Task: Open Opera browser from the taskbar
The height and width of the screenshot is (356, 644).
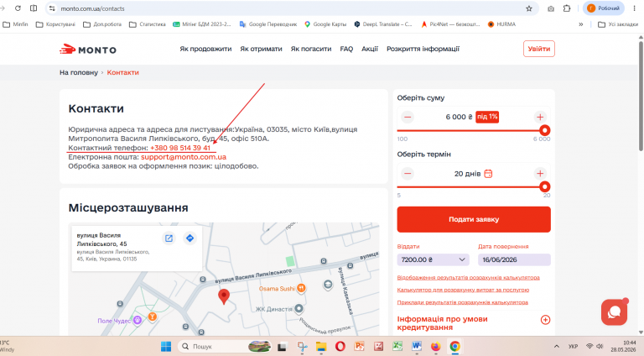Action: pyautogui.click(x=340, y=347)
